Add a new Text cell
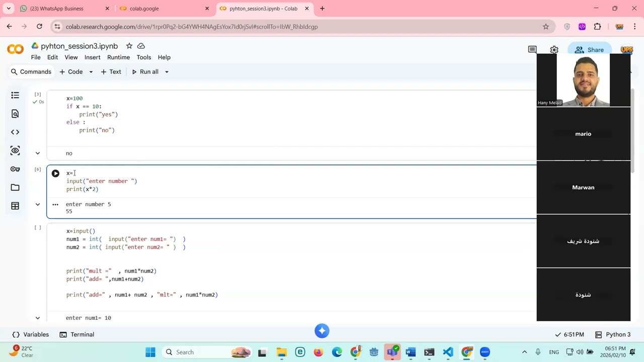 coord(111,72)
